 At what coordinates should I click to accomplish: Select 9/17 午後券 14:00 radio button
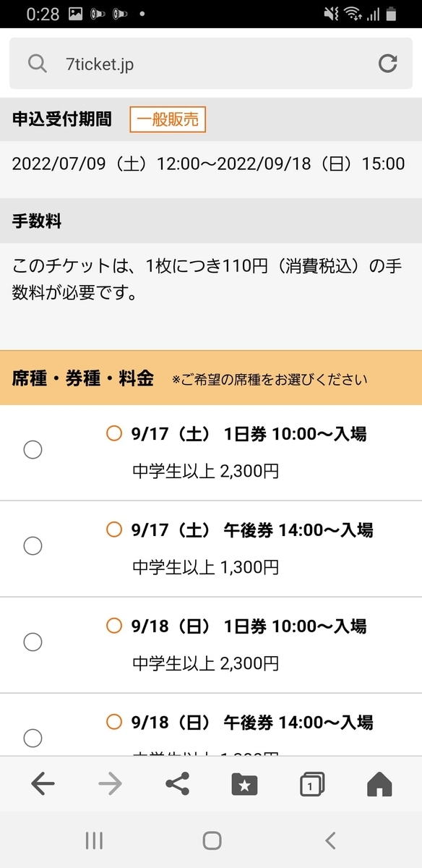pos(33,545)
